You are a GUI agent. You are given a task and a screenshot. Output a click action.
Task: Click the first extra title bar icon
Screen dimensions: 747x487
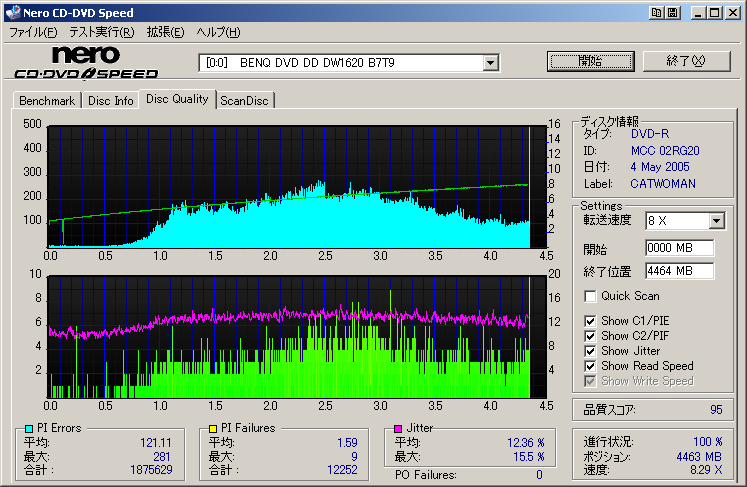657,13
